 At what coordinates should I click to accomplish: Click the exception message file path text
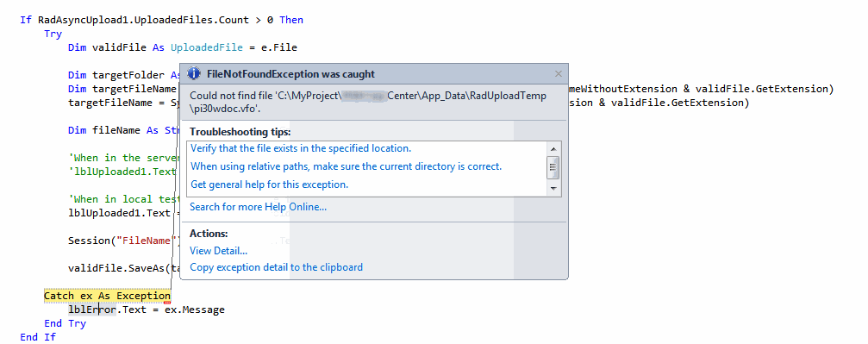368,103
